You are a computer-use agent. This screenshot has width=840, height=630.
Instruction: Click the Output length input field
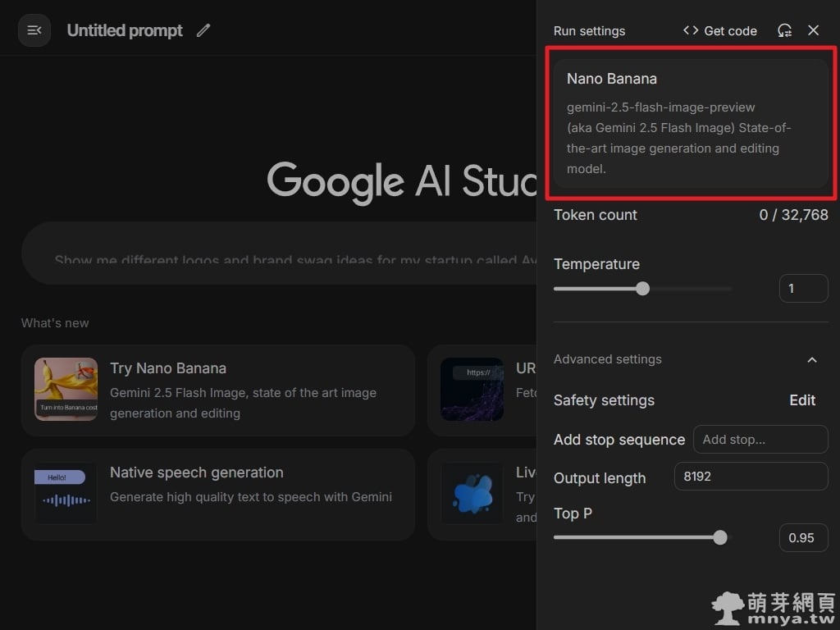click(750, 477)
